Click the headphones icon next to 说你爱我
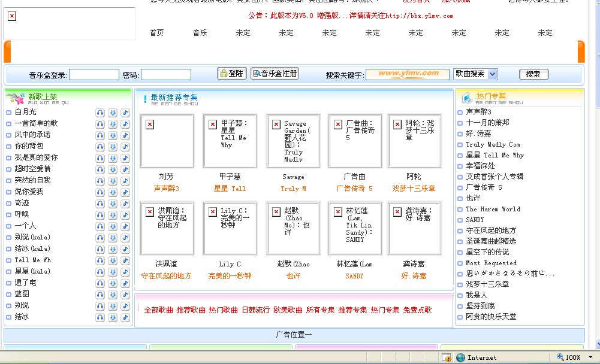The image size is (600, 364). pos(100,192)
